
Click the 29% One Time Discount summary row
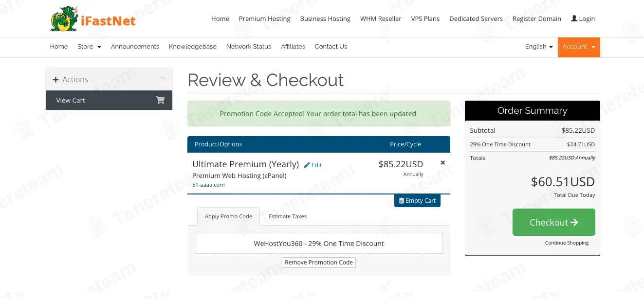click(x=533, y=144)
